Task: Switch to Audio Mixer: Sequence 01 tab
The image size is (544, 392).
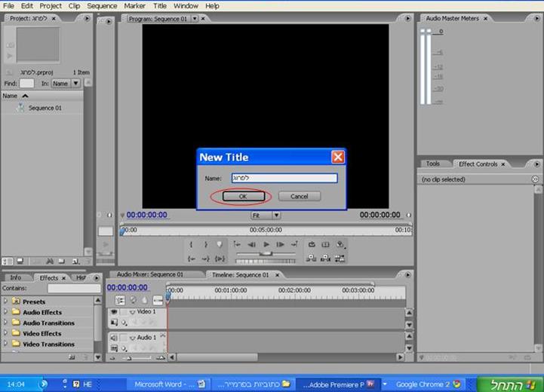Action: coord(150,274)
